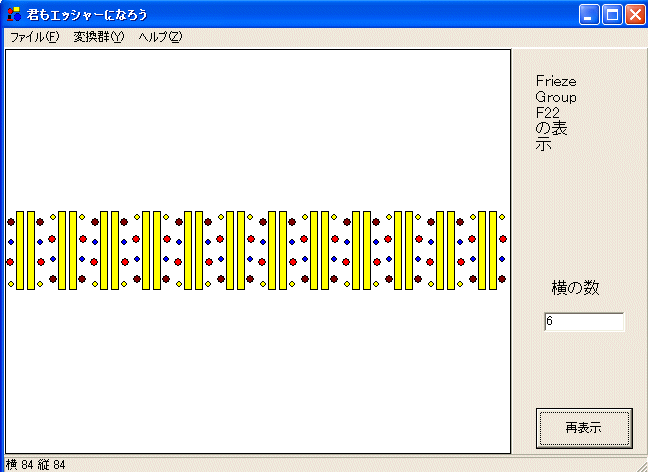Click the window resize grip corner

(642, 466)
